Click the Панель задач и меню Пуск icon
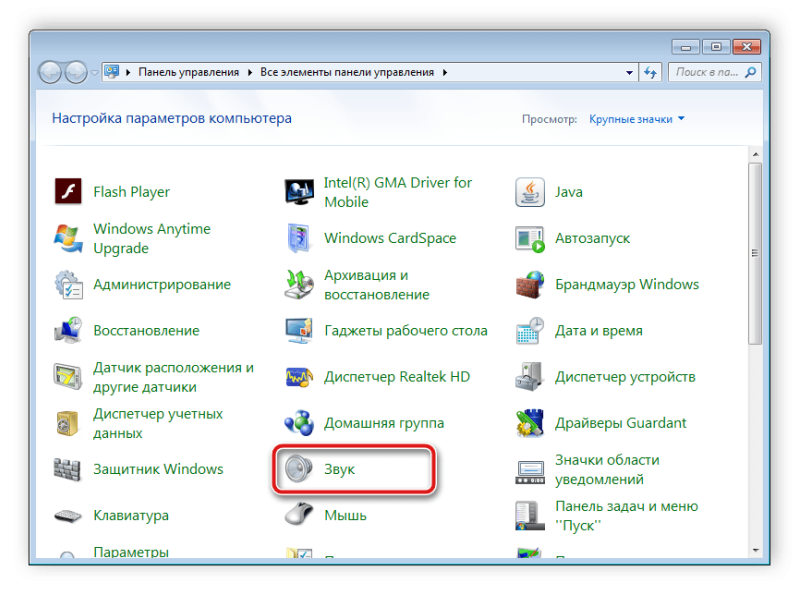The height and width of the screenshot is (595, 800). 530,516
